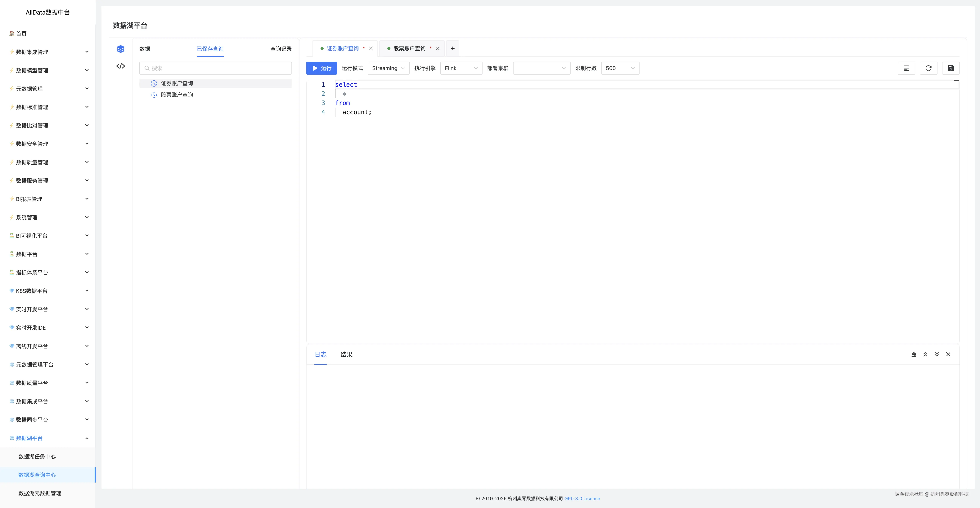
Task: Click the format SQL icon
Action: click(x=906, y=68)
